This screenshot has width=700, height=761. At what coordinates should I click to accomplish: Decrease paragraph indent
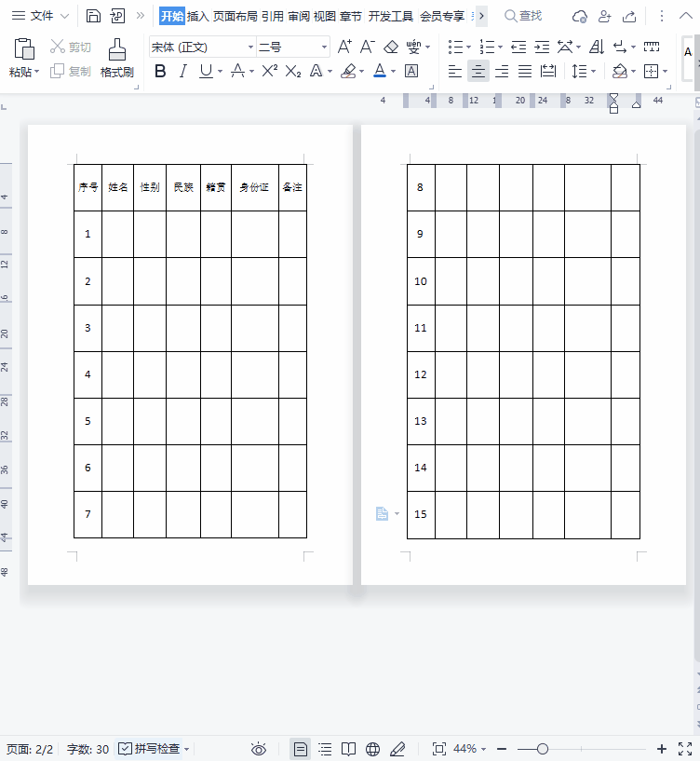tap(518, 48)
